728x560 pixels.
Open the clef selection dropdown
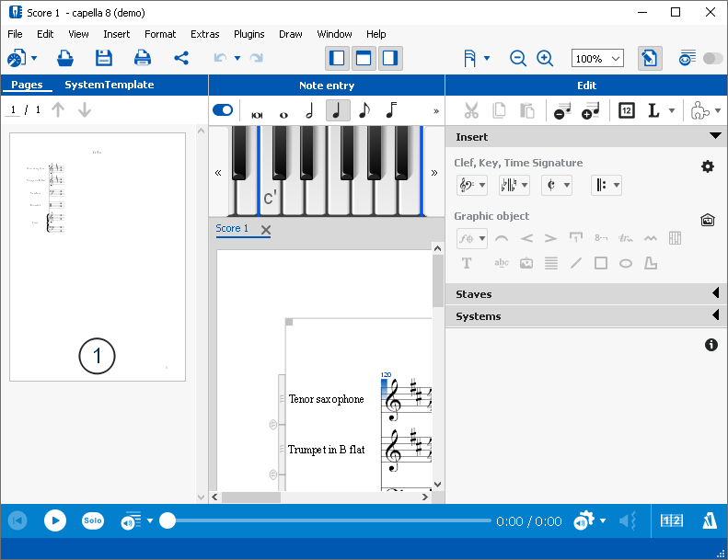click(472, 185)
